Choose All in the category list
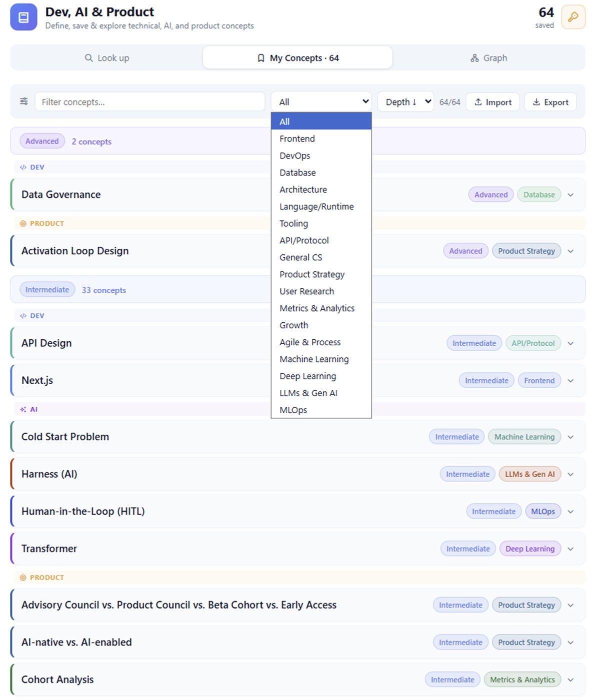Viewport: 600px width, 700px height. tap(321, 121)
